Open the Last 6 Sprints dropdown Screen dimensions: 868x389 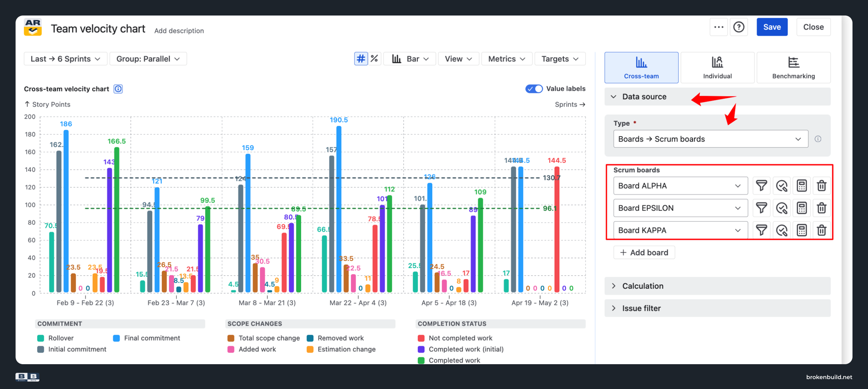coord(66,59)
